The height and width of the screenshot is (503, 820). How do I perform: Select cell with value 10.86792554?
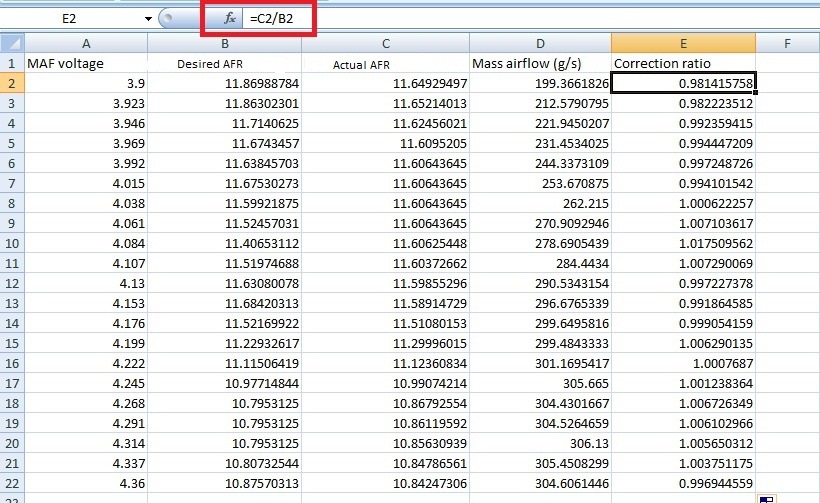pos(385,403)
